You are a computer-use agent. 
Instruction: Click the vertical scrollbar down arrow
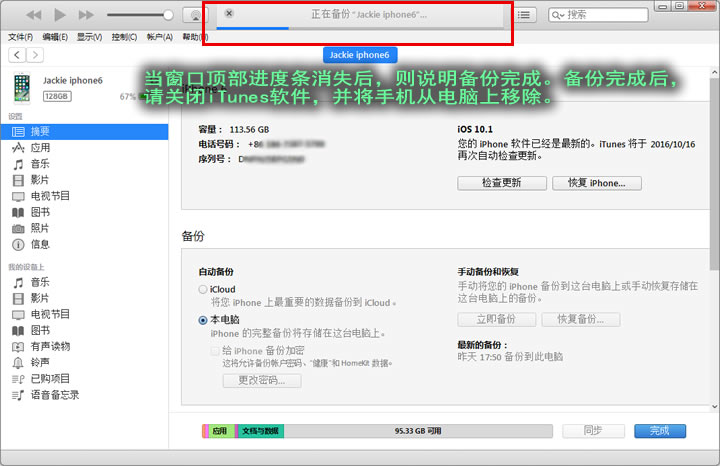click(714, 406)
